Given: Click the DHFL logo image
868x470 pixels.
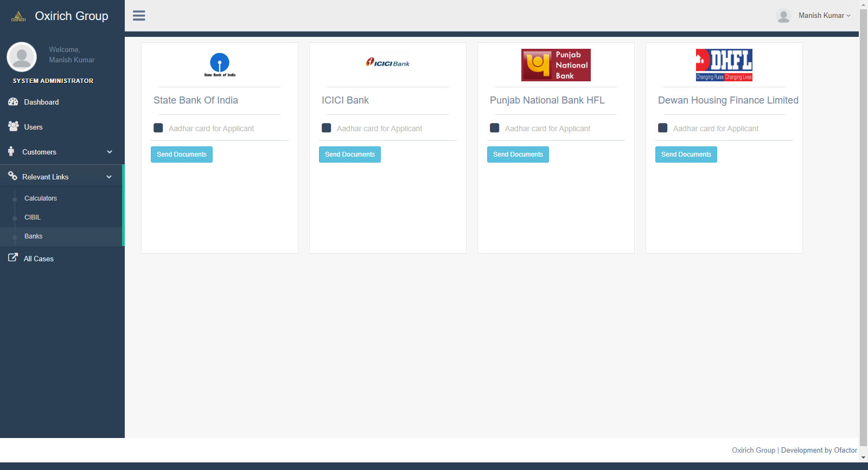Looking at the screenshot, I should pyautogui.click(x=724, y=65).
